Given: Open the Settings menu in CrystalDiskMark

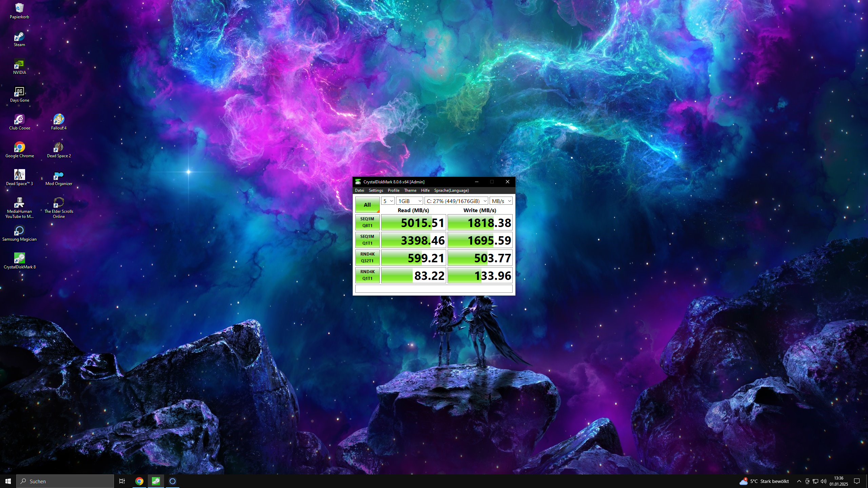Looking at the screenshot, I should point(376,190).
